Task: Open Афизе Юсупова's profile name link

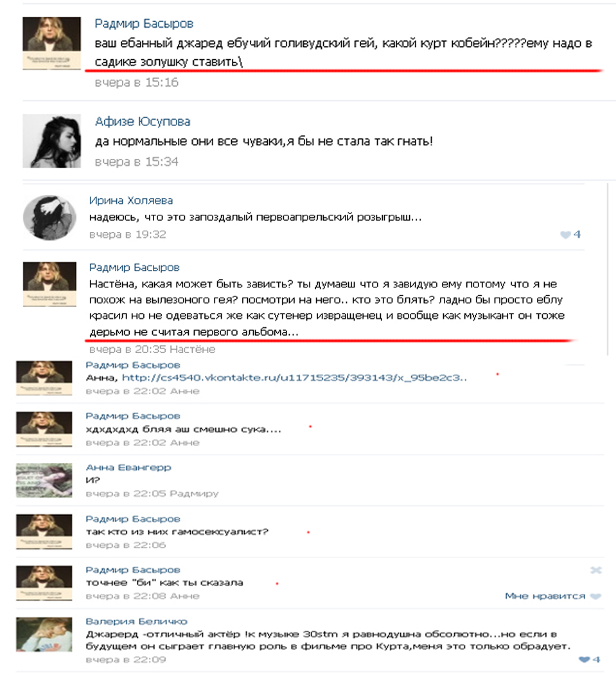Action: click(143, 122)
